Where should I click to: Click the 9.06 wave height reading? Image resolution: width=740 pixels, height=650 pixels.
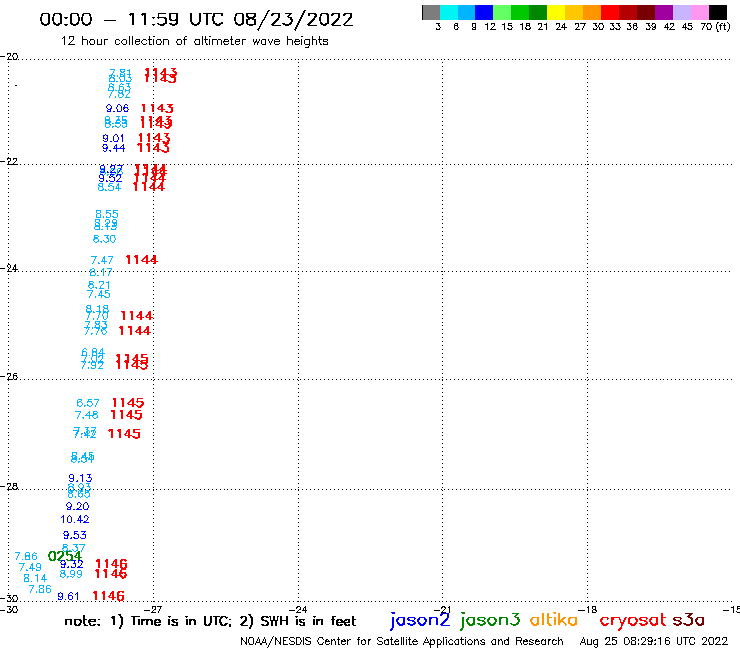pyautogui.click(x=117, y=109)
